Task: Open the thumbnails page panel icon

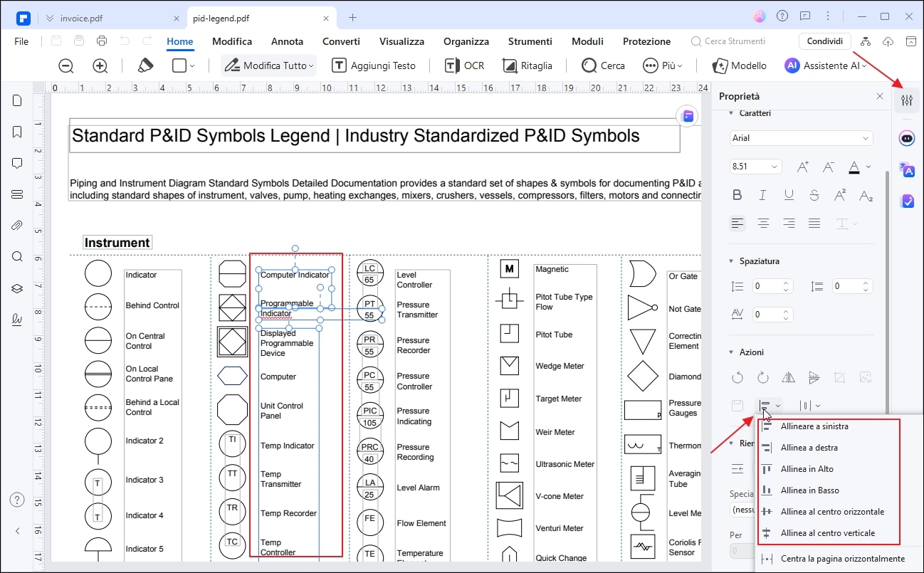Action: pos(17,101)
